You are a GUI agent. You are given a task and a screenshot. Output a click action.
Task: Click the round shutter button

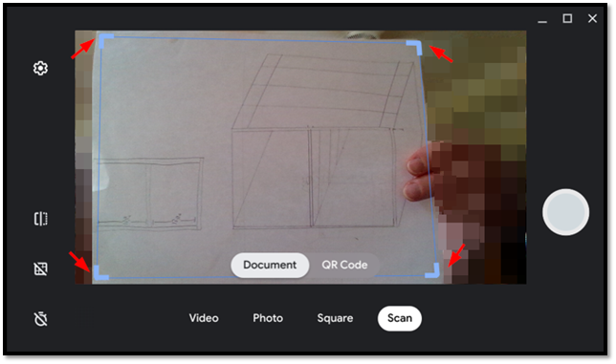(x=565, y=212)
